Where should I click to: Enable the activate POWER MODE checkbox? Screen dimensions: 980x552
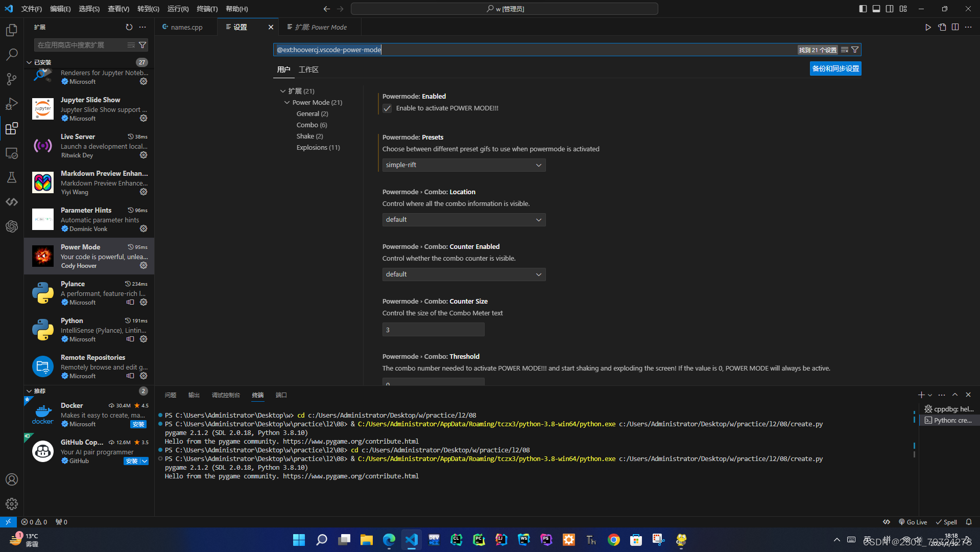tap(387, 108)
